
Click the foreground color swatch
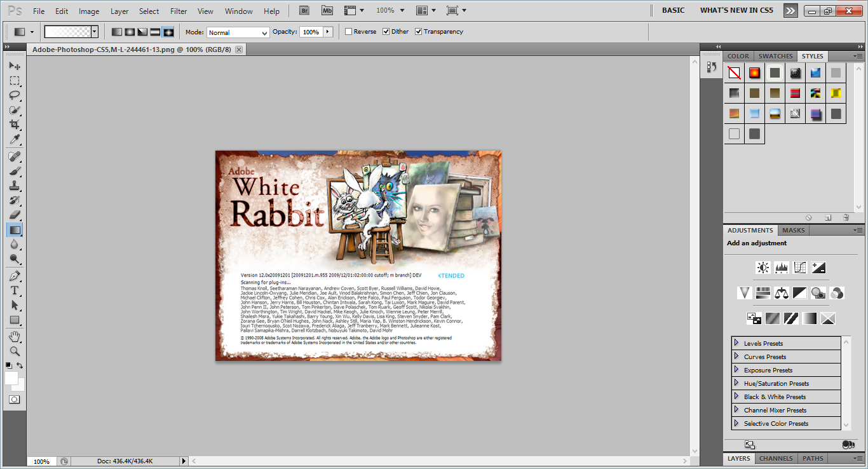(11, 378)
